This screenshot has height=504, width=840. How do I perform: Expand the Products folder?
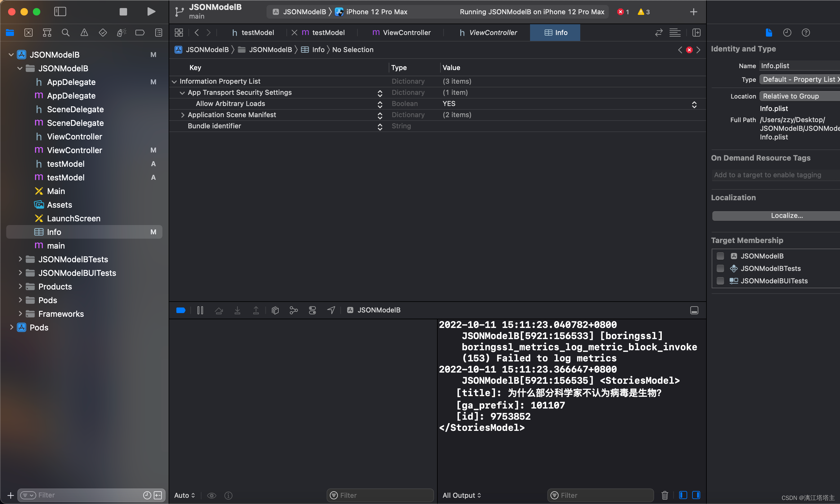click(x=20, y=286)
